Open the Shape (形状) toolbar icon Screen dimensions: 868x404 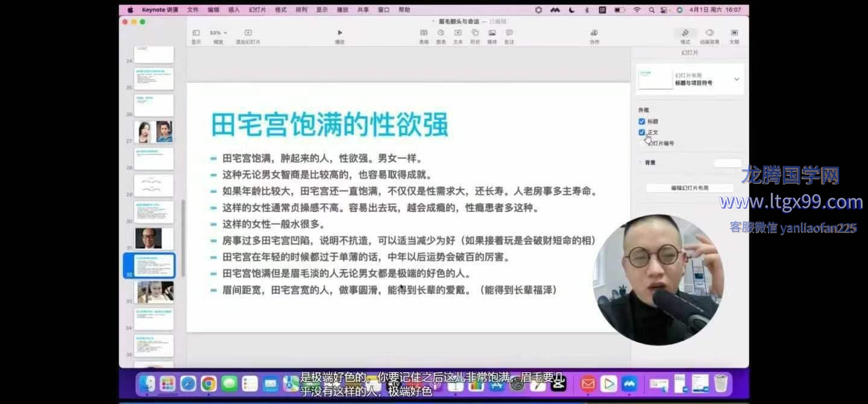point(475,33)
